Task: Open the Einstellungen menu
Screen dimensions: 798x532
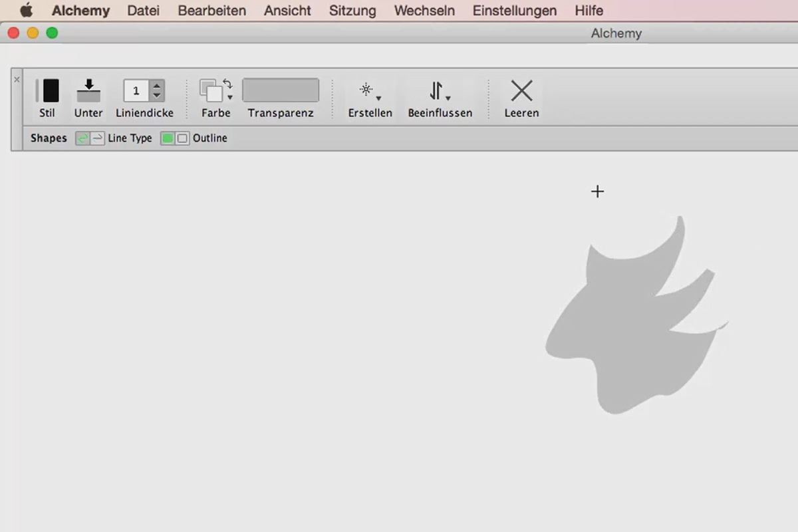Action: coord(515,11)
